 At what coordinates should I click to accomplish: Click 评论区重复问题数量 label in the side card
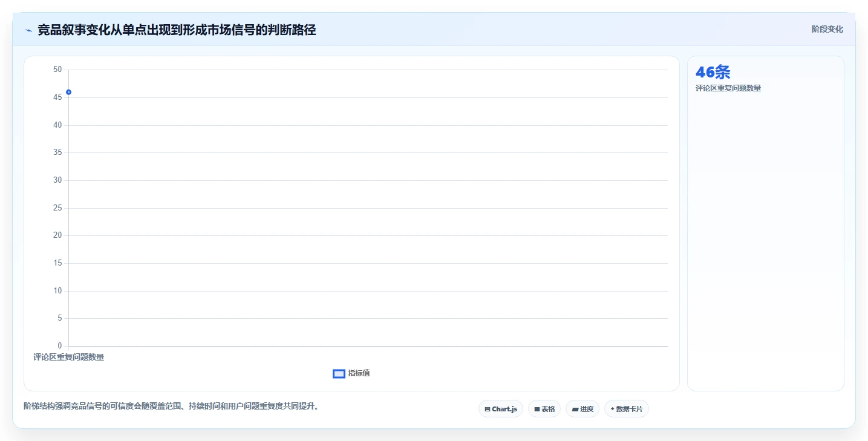point(728,88)
